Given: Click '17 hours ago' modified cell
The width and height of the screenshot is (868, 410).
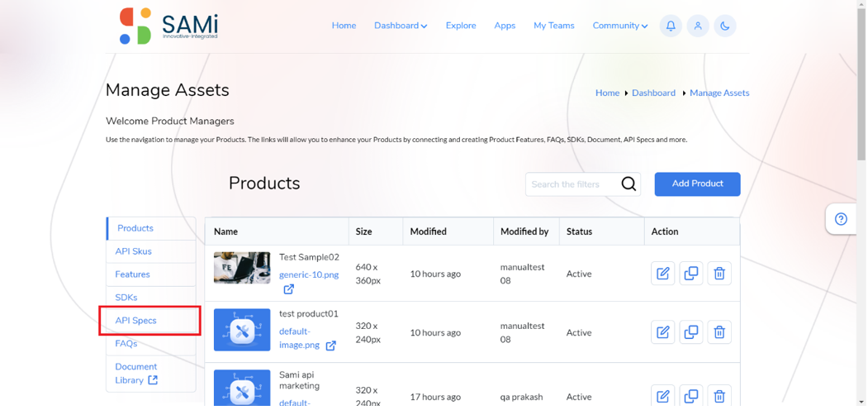Looking at the screenshot, I should (x=435, y=397).
